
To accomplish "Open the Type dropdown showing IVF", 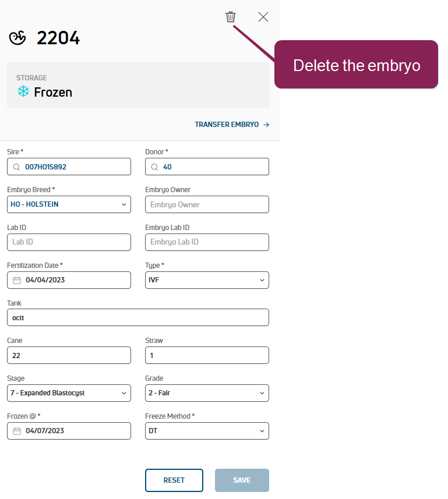I will (x=207, y=280).
